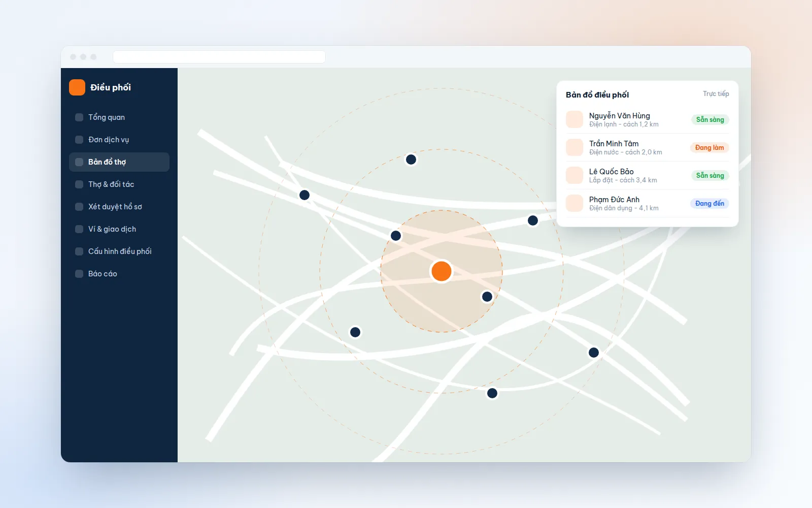Screen dimensions: 812x508
Task: Click the Đang làm status badge
Action: coord(709,147)
